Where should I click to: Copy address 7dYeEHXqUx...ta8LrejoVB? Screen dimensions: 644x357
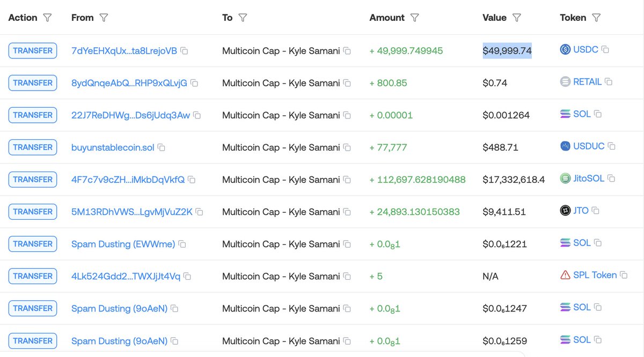coord(184,51)
